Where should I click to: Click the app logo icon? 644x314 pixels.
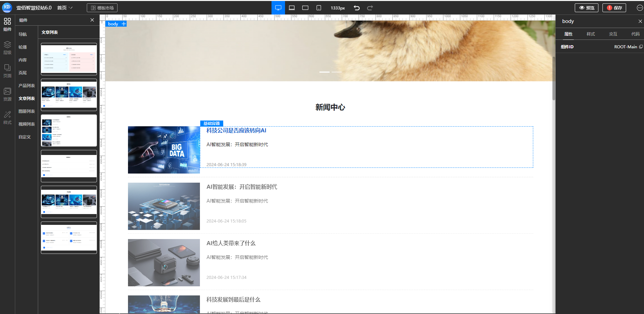pos(7,8)
